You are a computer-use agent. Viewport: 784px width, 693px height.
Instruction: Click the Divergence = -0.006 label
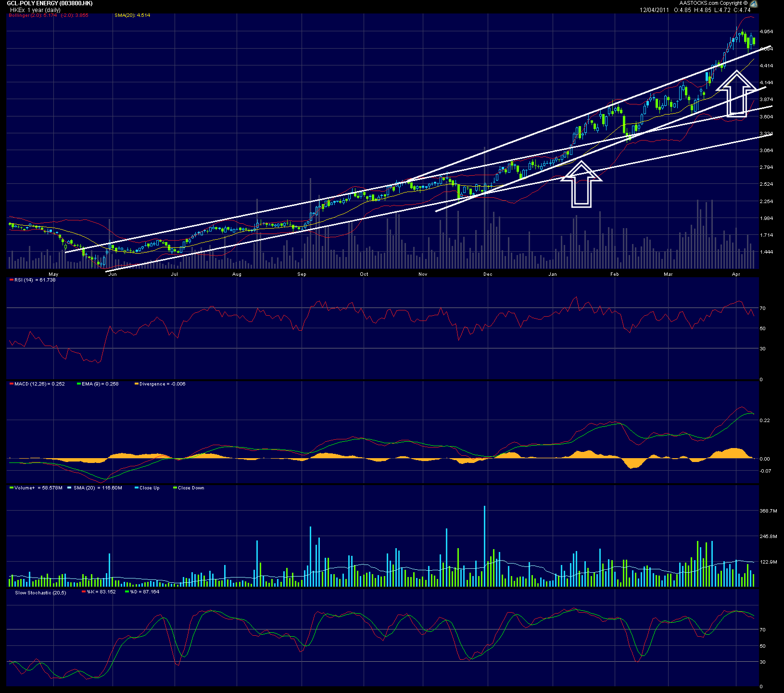pyautogui.click(x=163, y=384)
